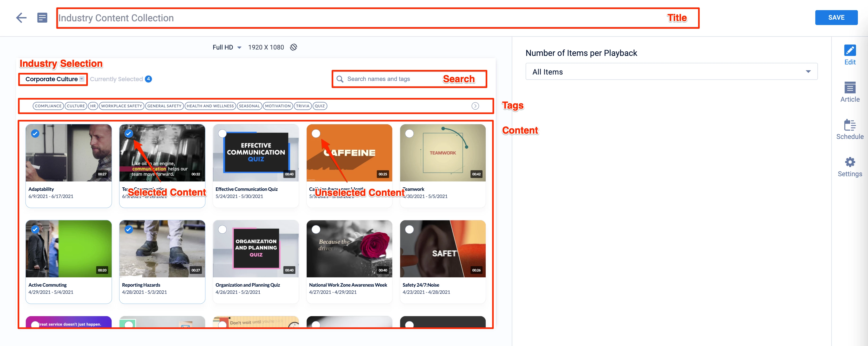Click the back arrow icon
The height and width of the screenshot is (346, 868).
pos(21,18)
